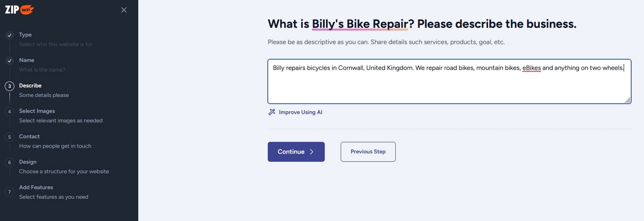Select the step 4 number icon
Screen dimensions: 644x221
tap(10, 111)
